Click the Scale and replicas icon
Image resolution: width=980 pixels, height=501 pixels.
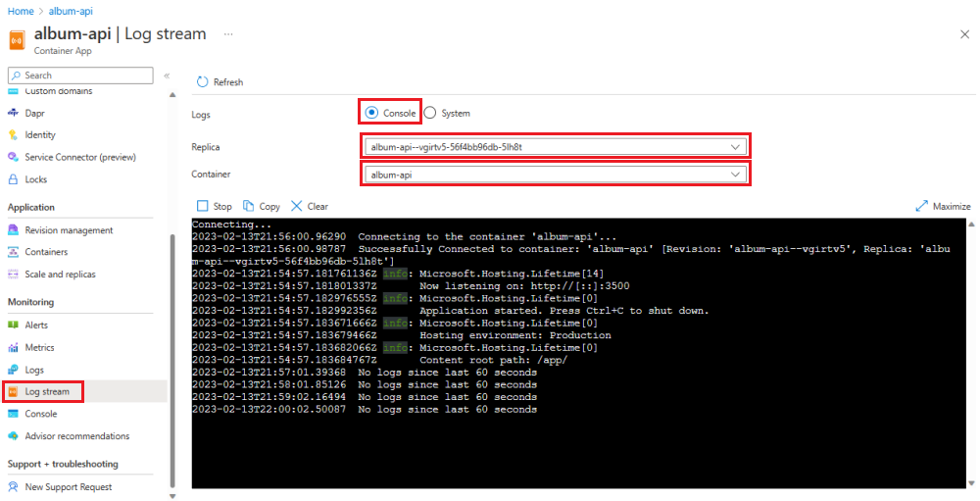tap(13, 274)
